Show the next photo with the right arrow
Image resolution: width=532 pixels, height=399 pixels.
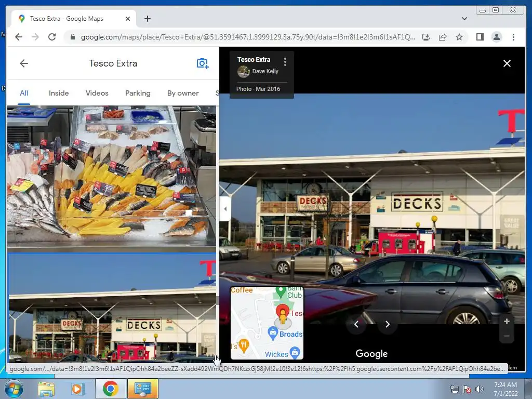coord(387,324)
